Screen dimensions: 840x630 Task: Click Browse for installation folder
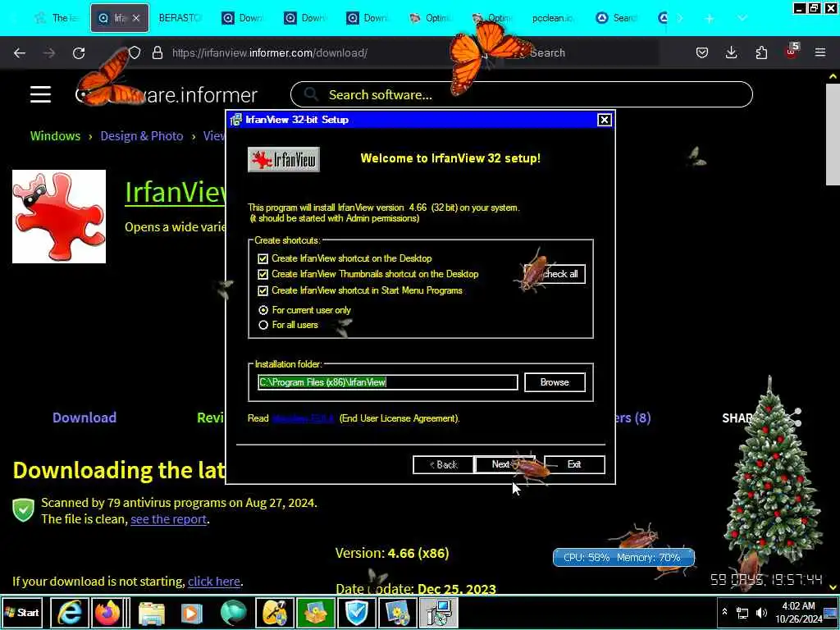click(x=555, y=382)
